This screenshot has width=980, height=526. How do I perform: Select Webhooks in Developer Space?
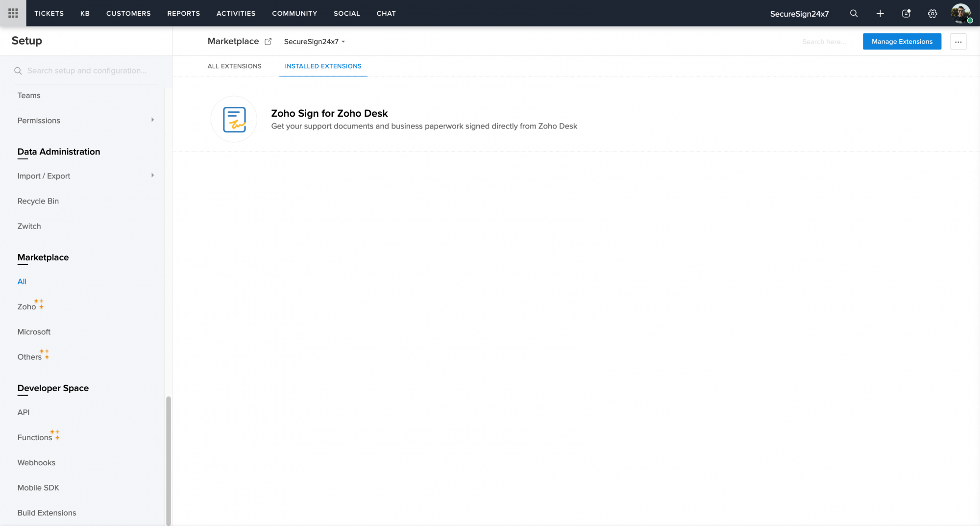coord(36,462)
